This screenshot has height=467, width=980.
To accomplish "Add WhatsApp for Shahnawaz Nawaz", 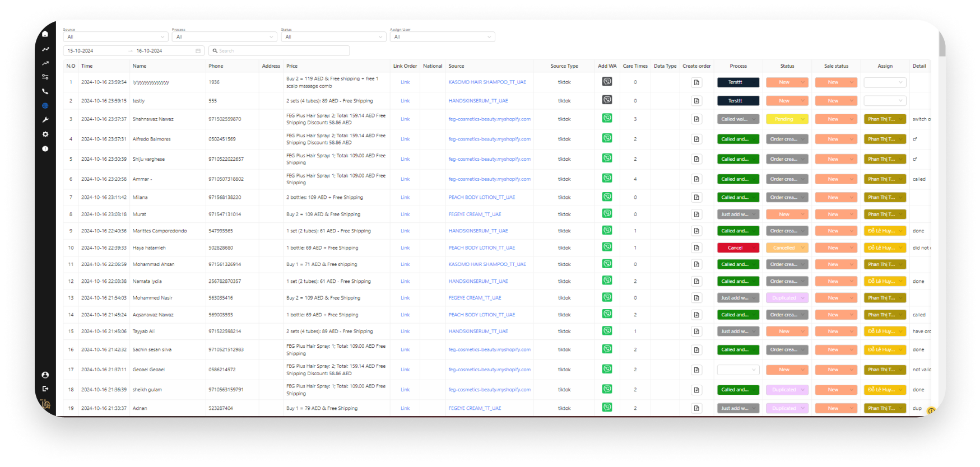I will point(607,118).
